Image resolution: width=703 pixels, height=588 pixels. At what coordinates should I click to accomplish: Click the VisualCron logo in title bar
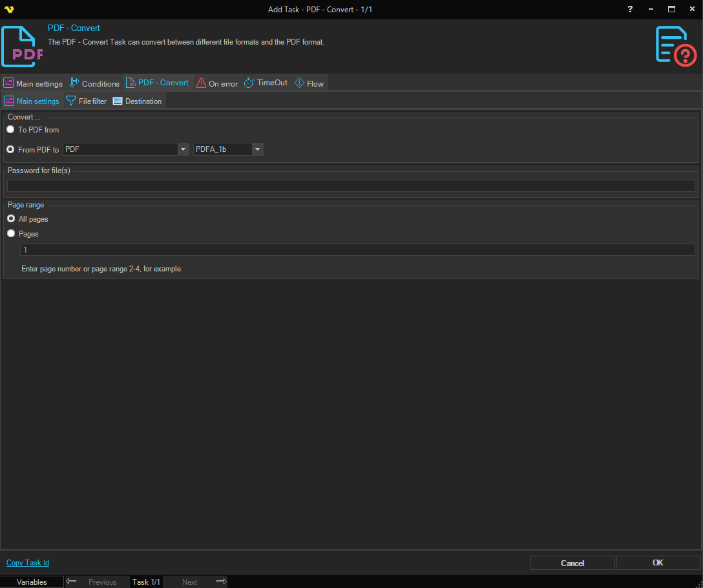tap(9, 9)
